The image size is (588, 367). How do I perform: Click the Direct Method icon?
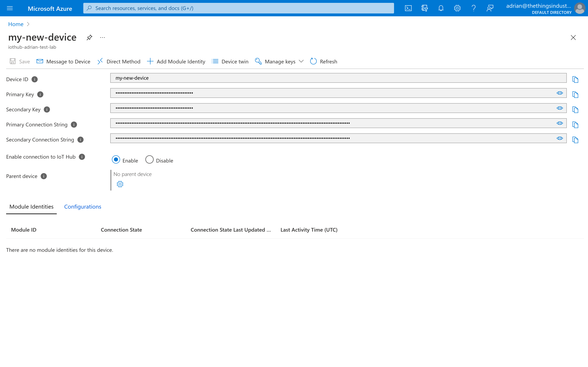coord(100,61)
